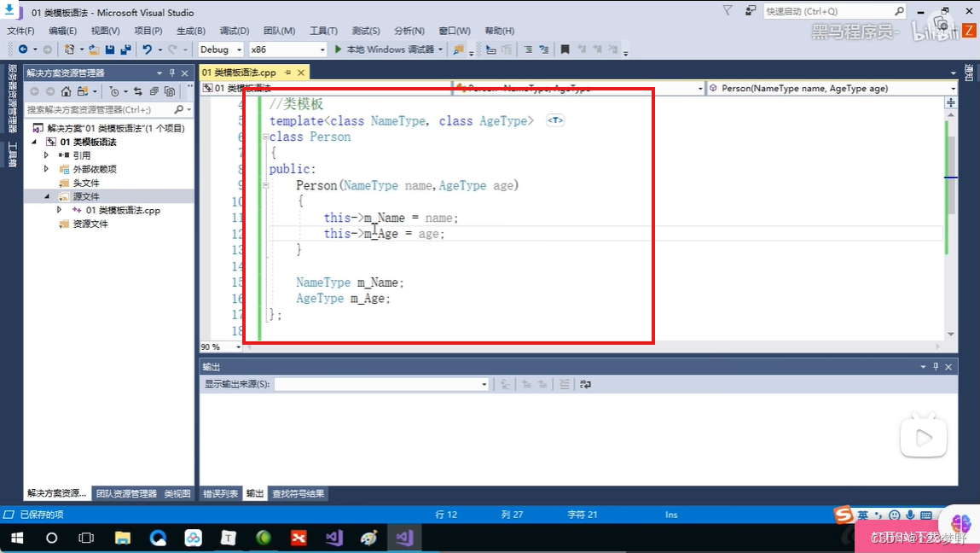Open the 文件(F) menu
This screenshot has height=553, width=980.
(20, 31)
